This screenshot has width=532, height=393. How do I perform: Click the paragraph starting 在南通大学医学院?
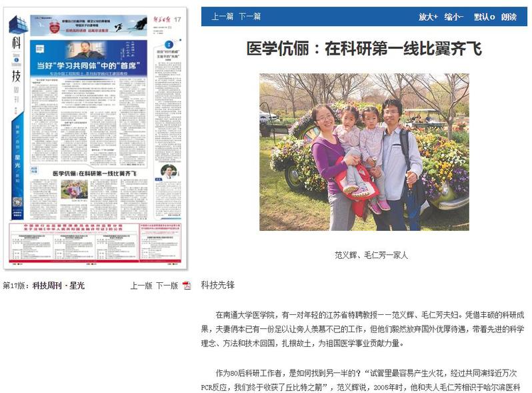click(x=363, y=329)
